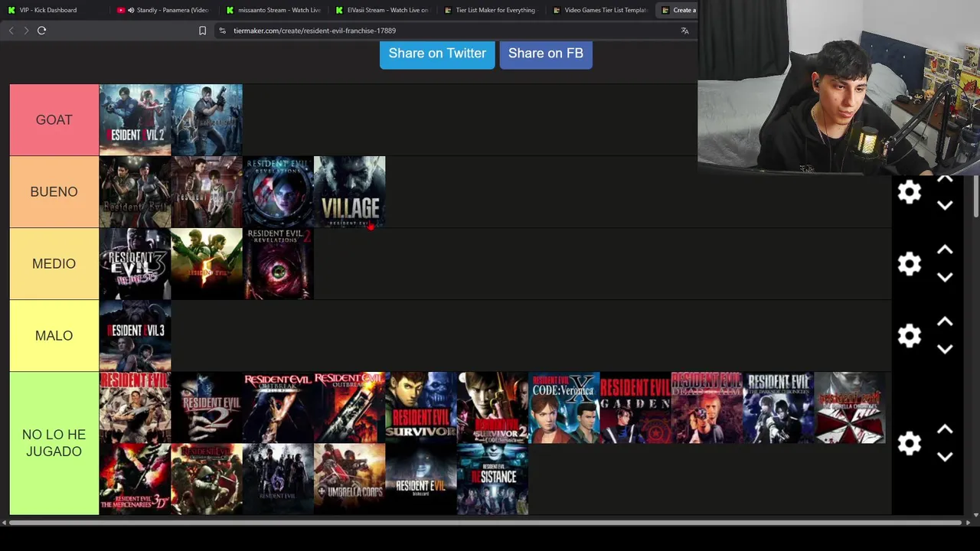
Task: Select Umbrella Chronicles cover with umbrella logo
Action: pos(850,408)
